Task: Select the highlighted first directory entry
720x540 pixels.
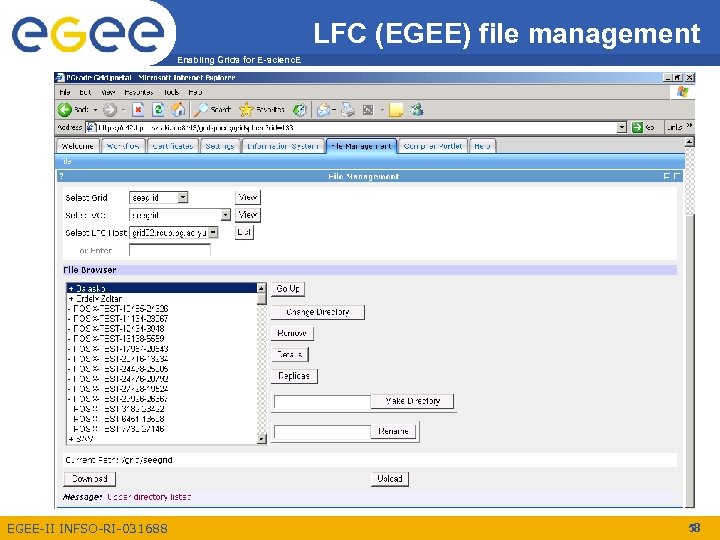Action: 162,288
